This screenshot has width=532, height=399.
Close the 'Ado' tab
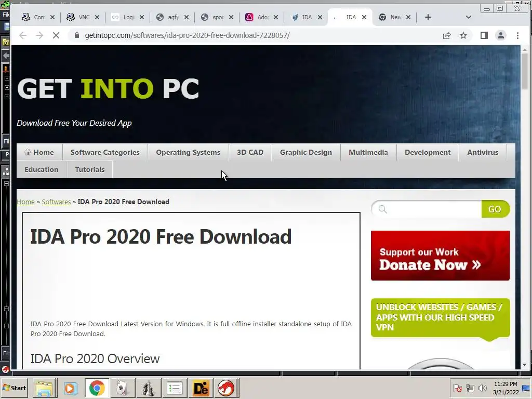click(276, 17)
